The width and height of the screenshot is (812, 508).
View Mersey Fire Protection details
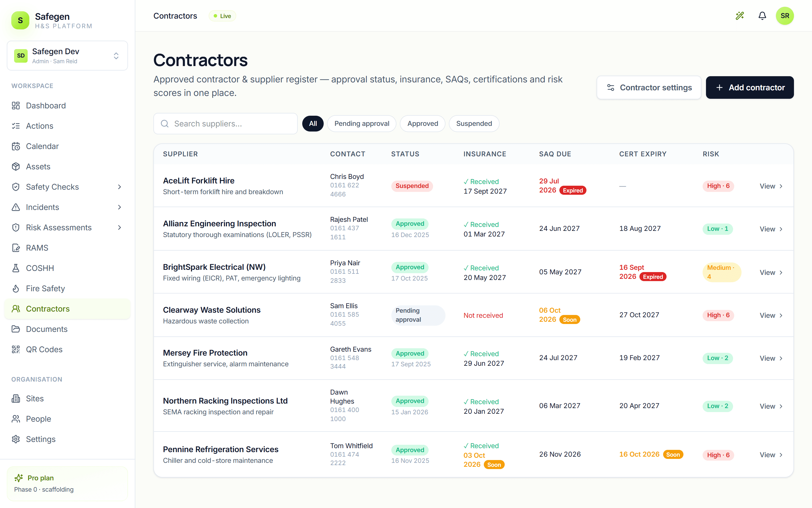tap(771, 358)
